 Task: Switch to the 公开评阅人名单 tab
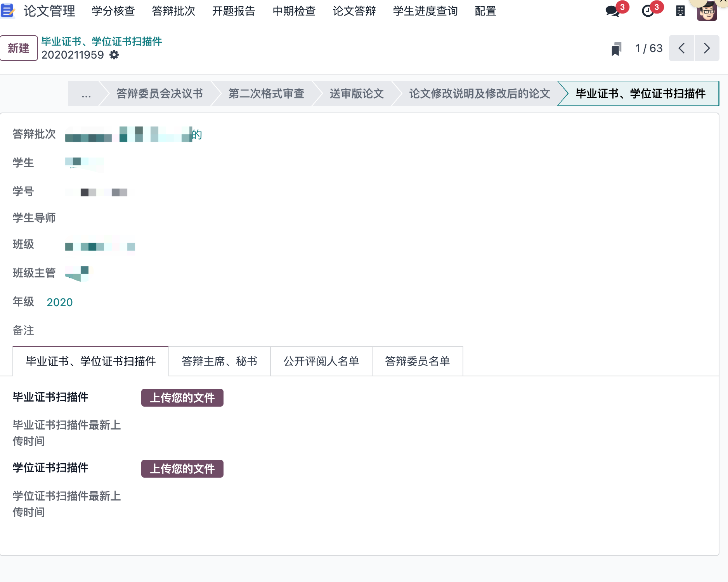(x=321, y=362)
